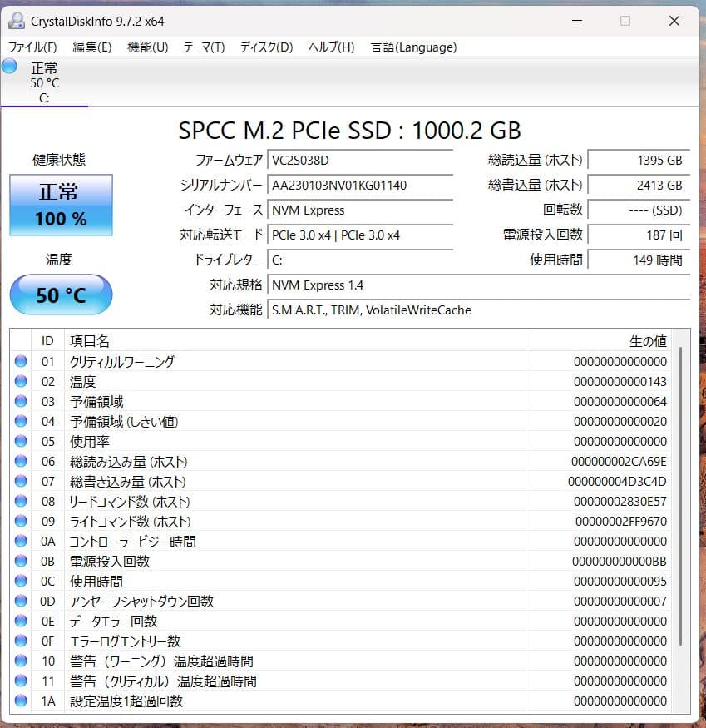Click the 50 °C temperature badge
Viewport: 706px width, 728px height.
(x=61, y=295)
